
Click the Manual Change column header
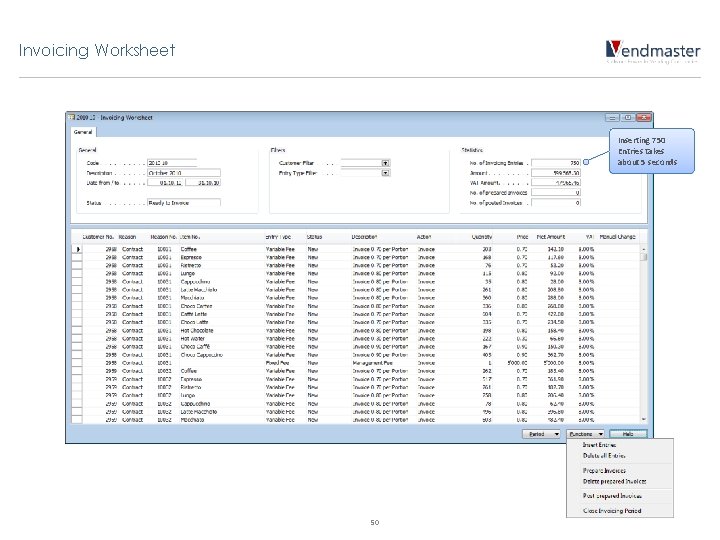point(617,237)
